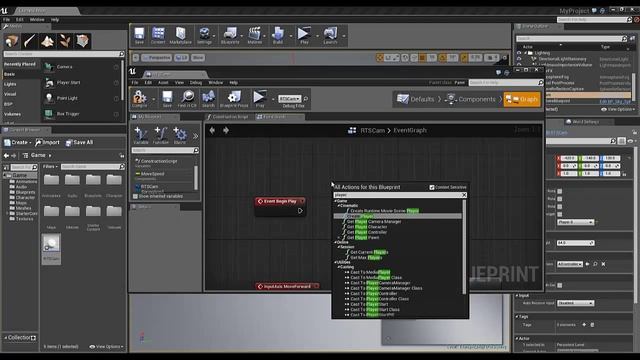Viewport: 640px width, 360px height.
Task: Switch to Components editing mode
Action: click(470, 99)
